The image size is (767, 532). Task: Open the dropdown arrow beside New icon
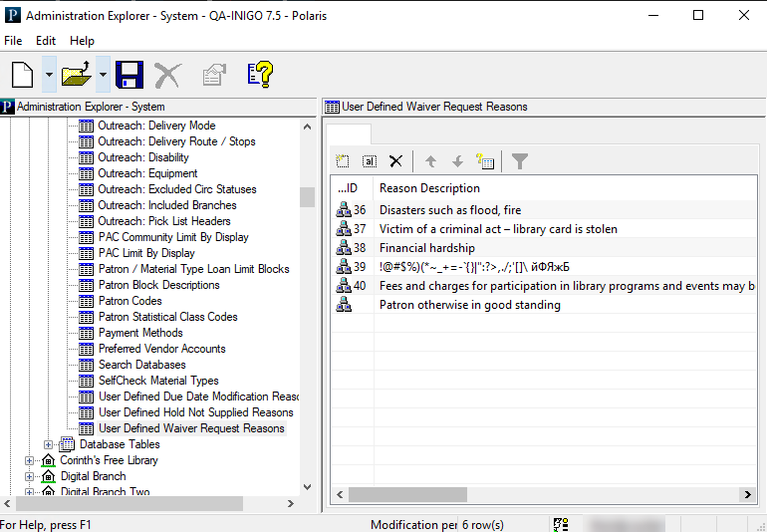point(49,75)
